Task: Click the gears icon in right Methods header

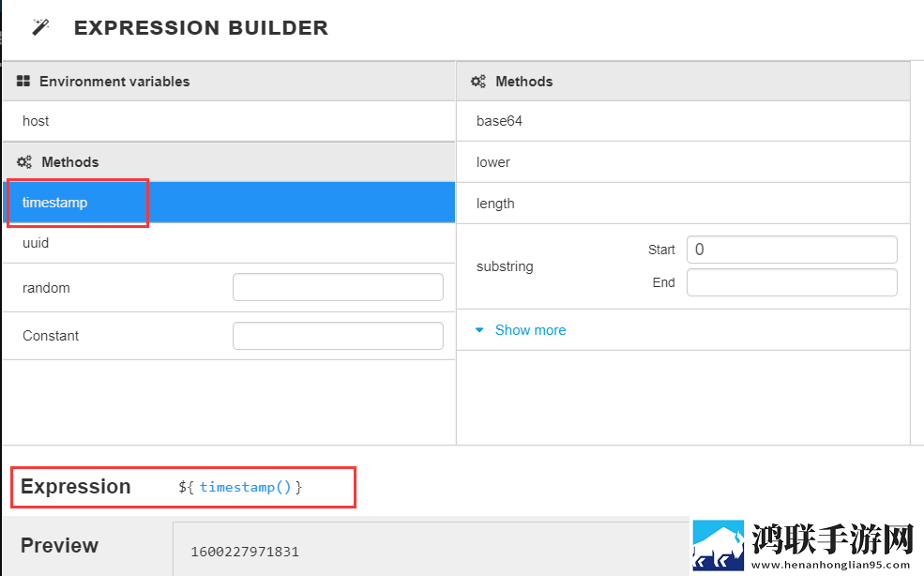Action: (x=477, y=82)
